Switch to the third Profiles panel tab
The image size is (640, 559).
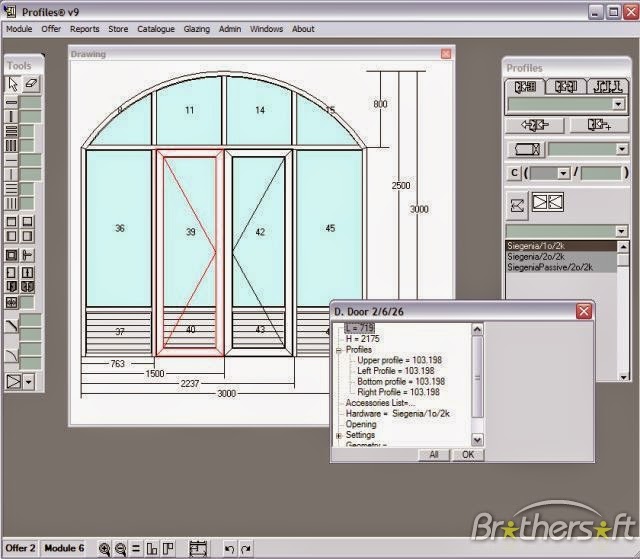click(x=607, y=87)
